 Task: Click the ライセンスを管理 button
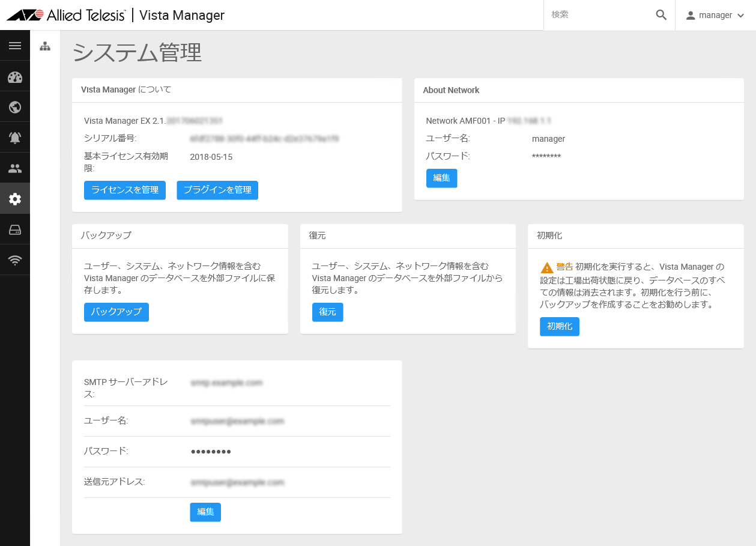click(125, 190)
